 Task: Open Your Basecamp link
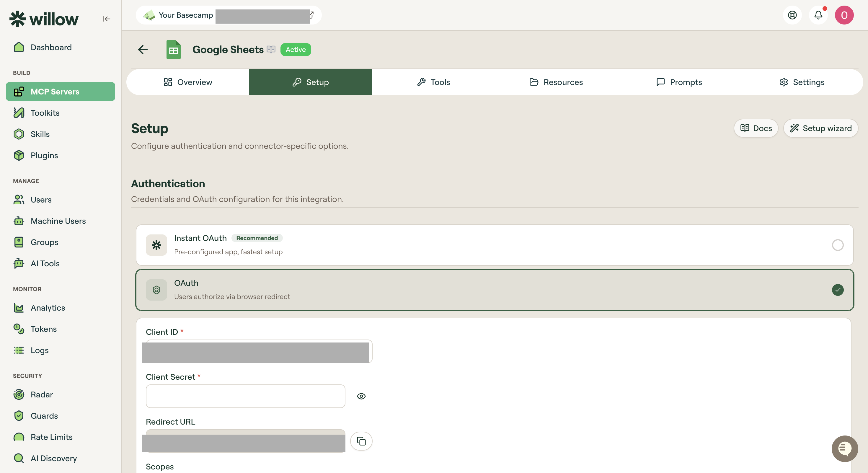tap(229, 15)
